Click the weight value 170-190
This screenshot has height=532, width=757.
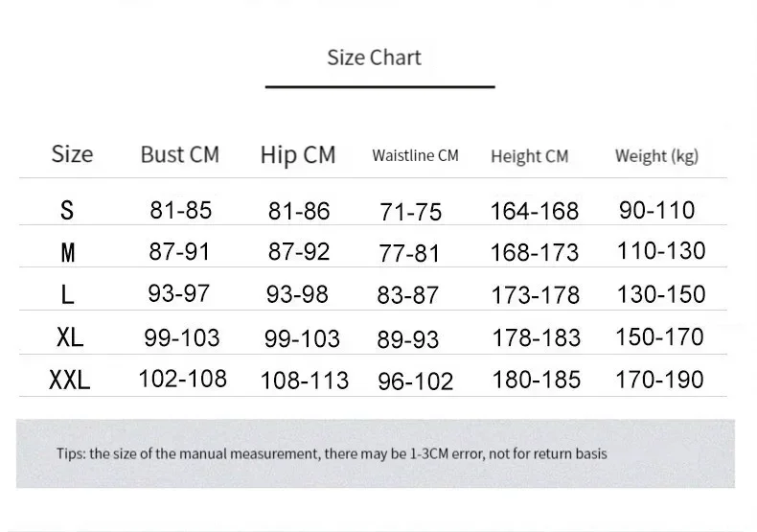tap(659, 380)
